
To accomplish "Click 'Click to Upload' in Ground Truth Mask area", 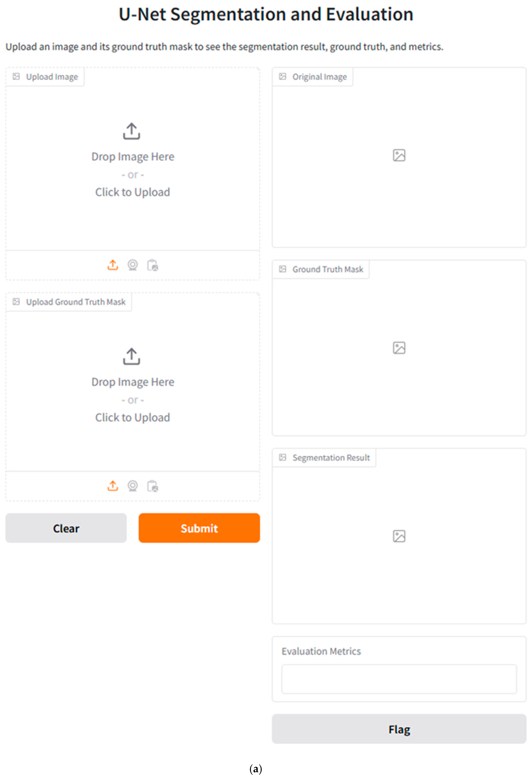I will 133,417.
